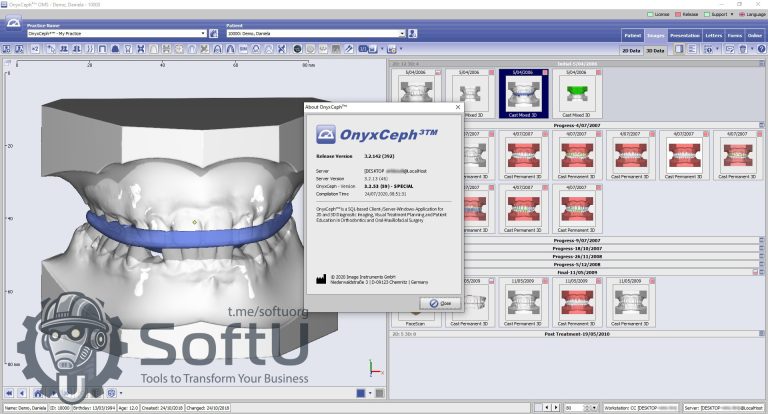Open the Support dropdown arrow

coord(732,14)
